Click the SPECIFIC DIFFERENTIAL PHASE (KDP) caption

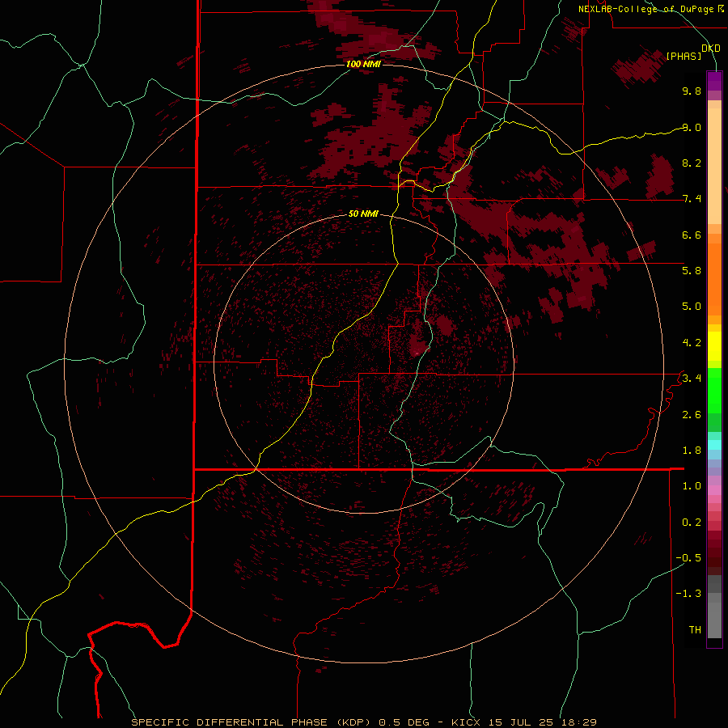pos(250,722)
